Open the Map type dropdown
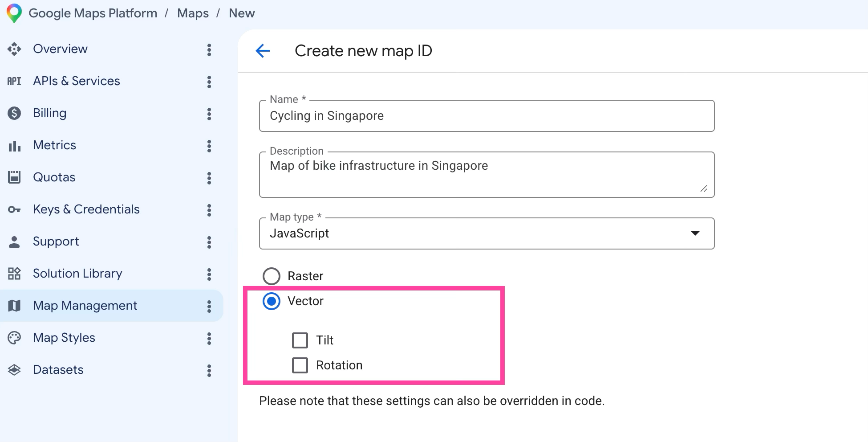The width and height of the screenshot is (868, 442). (487, 233)
